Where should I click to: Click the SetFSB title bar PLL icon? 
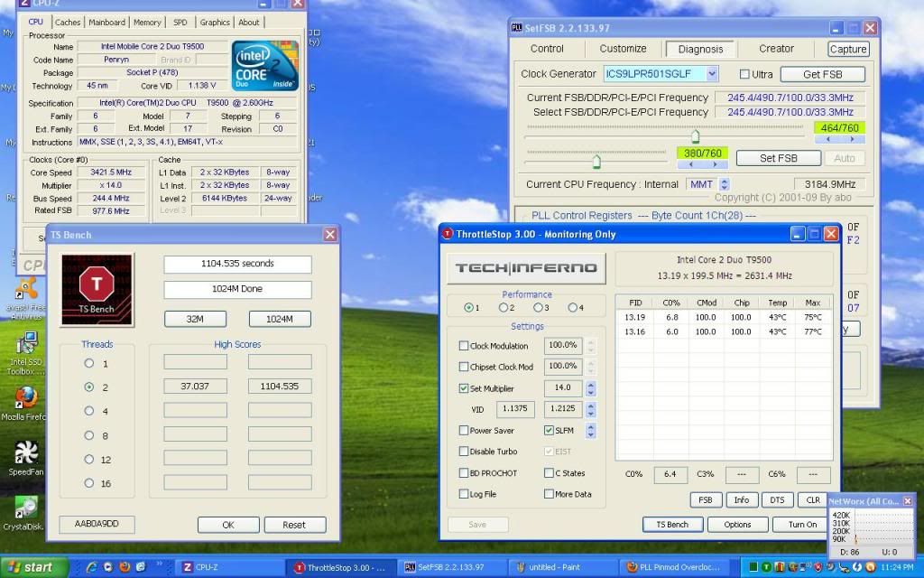pos(517,28)
